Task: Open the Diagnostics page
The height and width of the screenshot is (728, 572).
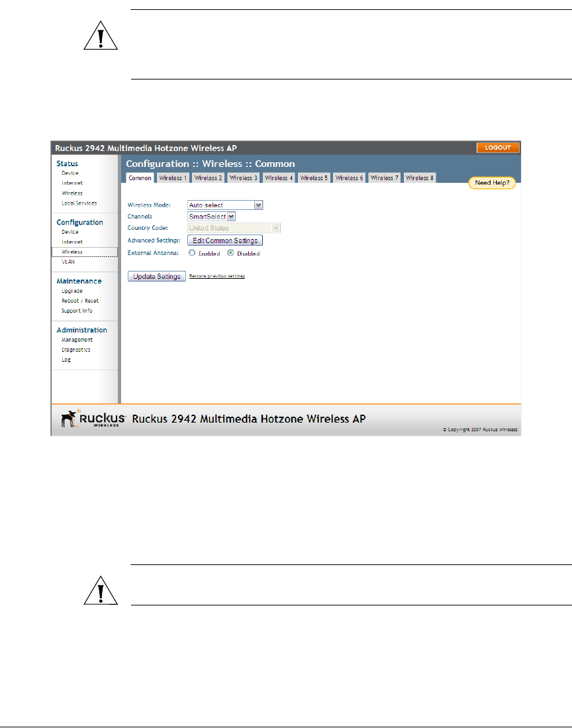Action: pyautogui.click(x=76, y=350)
